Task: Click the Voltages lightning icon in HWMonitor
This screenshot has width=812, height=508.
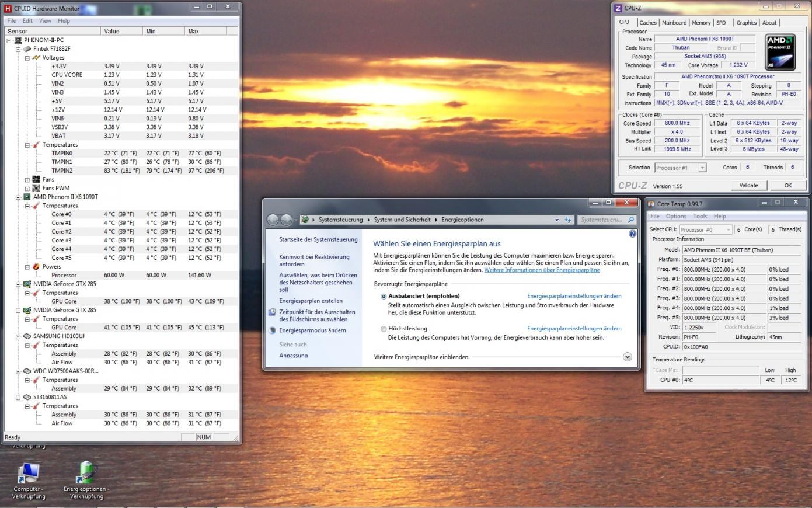Action: coord(36,58)
